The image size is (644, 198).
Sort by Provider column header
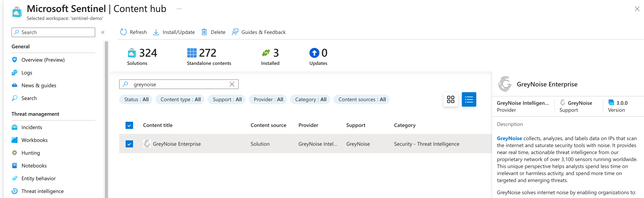pyautogui.click(x=308, y=125)
